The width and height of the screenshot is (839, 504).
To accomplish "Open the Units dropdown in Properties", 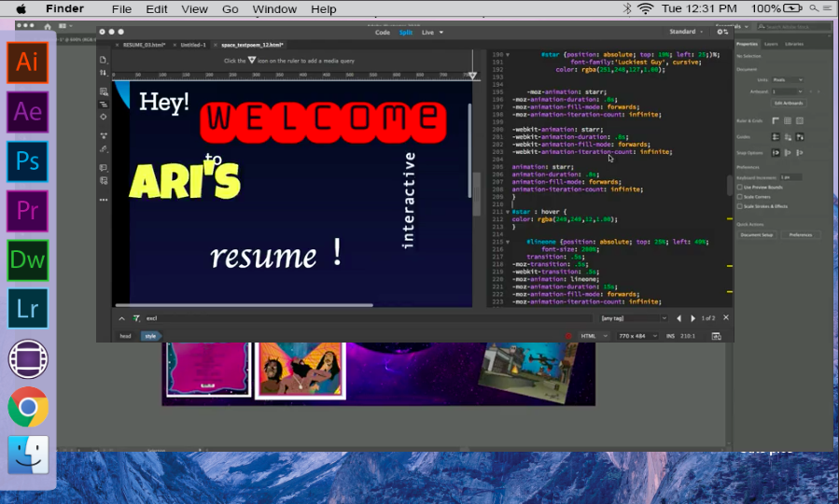I will click(786, 80).
